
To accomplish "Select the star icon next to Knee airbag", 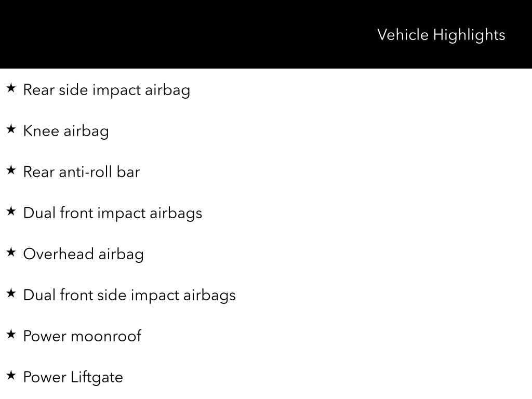I will click(11, 130).
